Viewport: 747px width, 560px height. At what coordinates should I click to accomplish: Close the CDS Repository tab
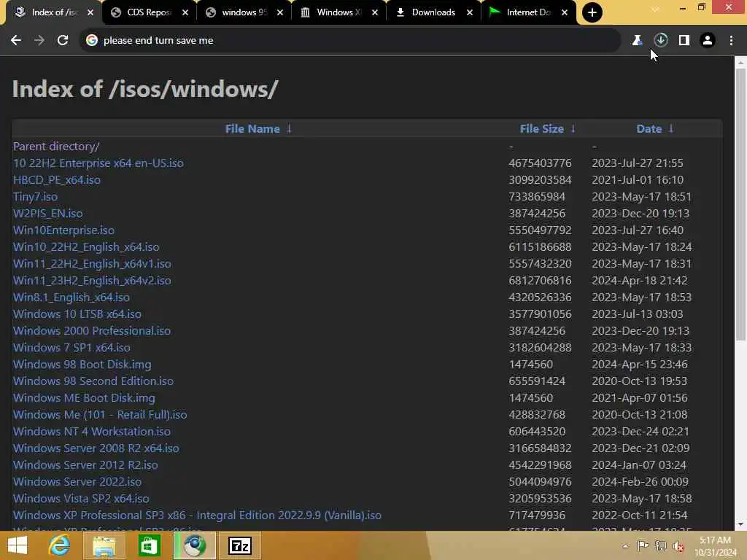pos(185,12)
